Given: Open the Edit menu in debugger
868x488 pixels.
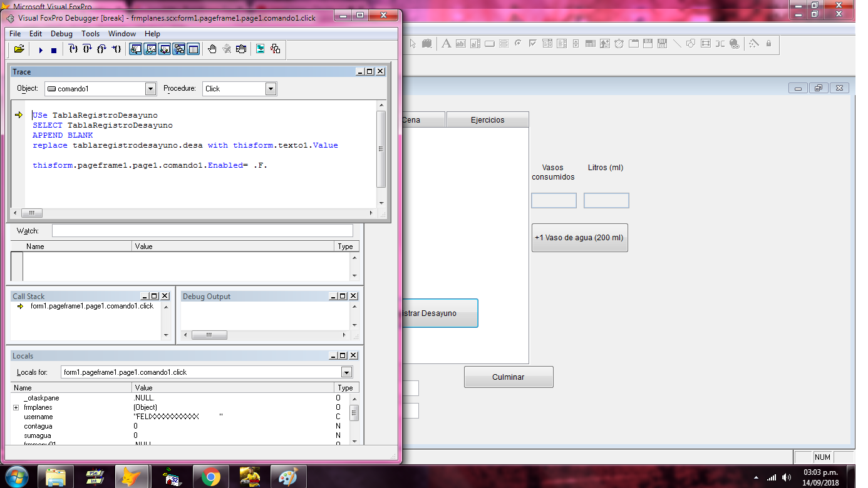Looking at the screenshot, I should tap(36, 34).
